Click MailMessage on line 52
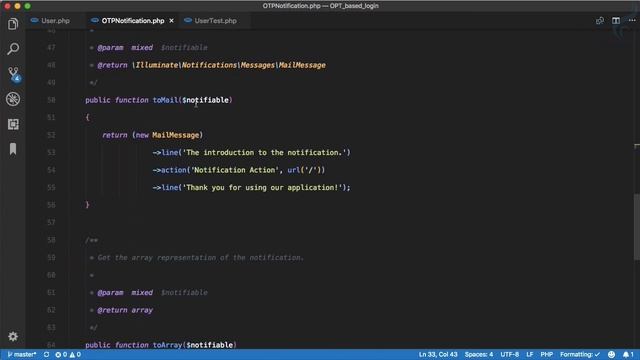 tap(176, 135)
